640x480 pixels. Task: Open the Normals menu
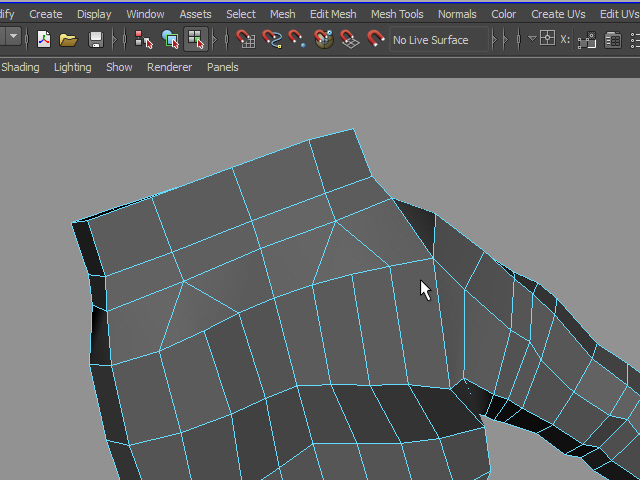457,14
